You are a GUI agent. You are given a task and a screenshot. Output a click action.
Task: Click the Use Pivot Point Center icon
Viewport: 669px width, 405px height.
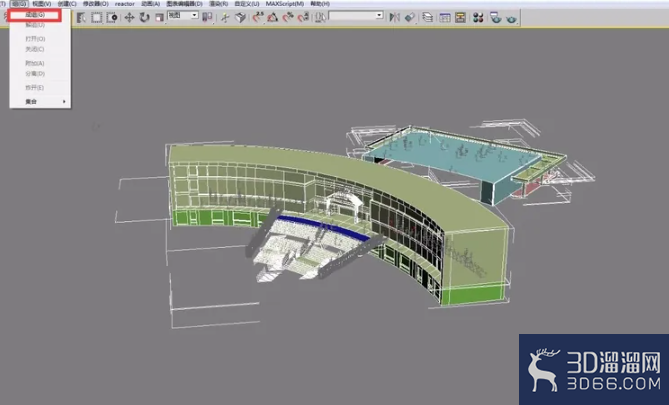(207, 17)
